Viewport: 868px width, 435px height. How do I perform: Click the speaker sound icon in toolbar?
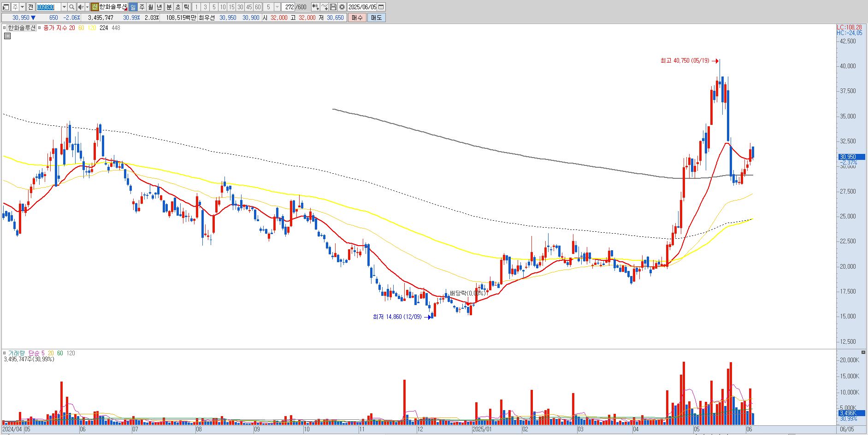tap(81, 7)
